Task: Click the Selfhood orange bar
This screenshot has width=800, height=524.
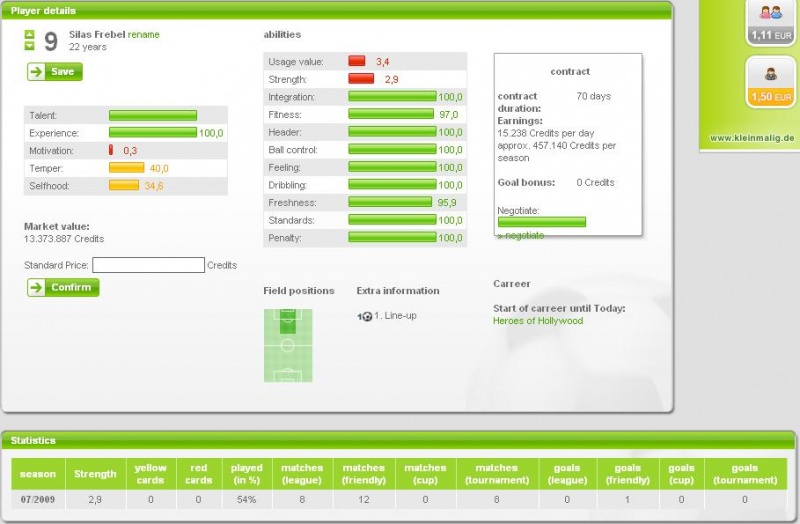Action: coord(124,185)
